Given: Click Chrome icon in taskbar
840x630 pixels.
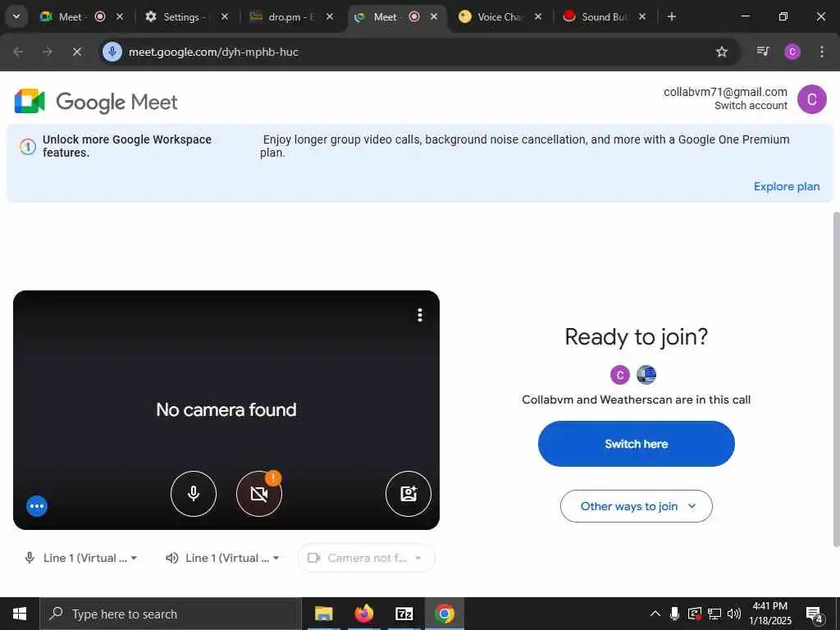Looking at the screenshot, I should coord(444,614).
